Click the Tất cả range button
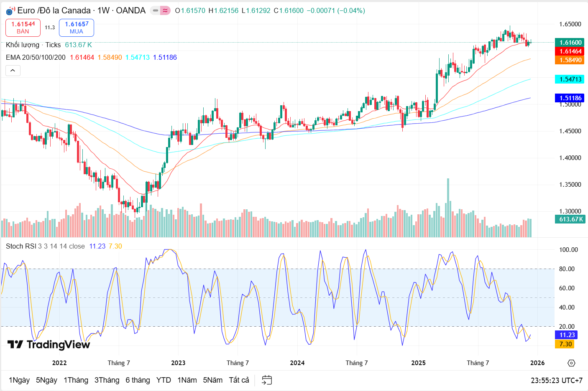 click(x=239, y=380)
